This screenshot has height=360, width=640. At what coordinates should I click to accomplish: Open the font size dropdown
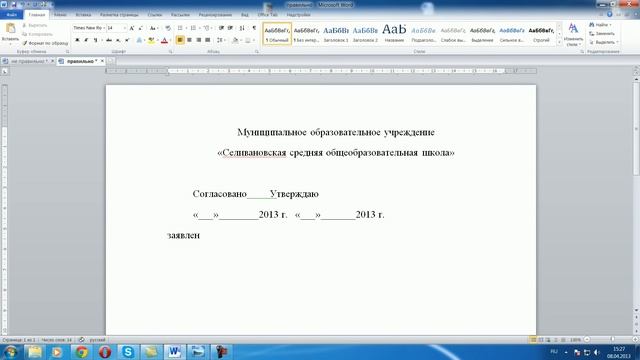(x=124, y=28)
